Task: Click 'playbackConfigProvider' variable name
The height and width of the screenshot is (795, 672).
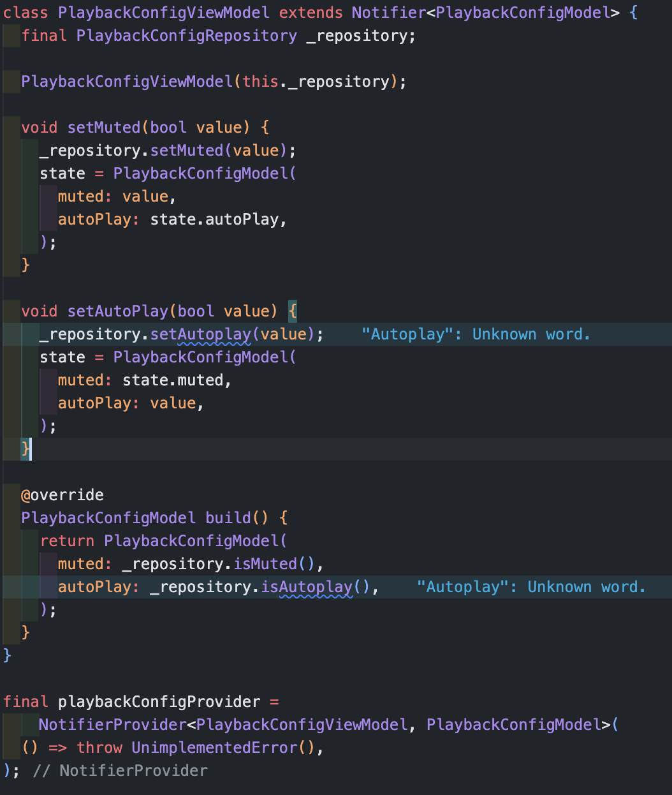Action: tap(159, 701)
